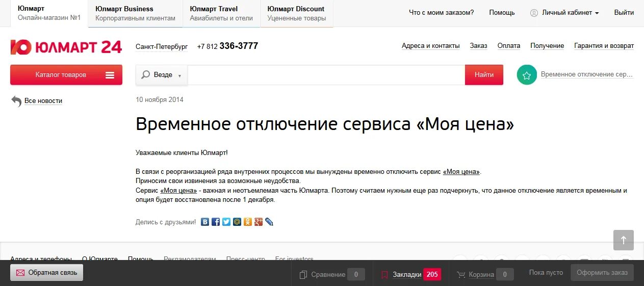644x286 pixels.
Task: Click the text Уважаемые клиенты Юлмарт!
Action: [182, 153]
